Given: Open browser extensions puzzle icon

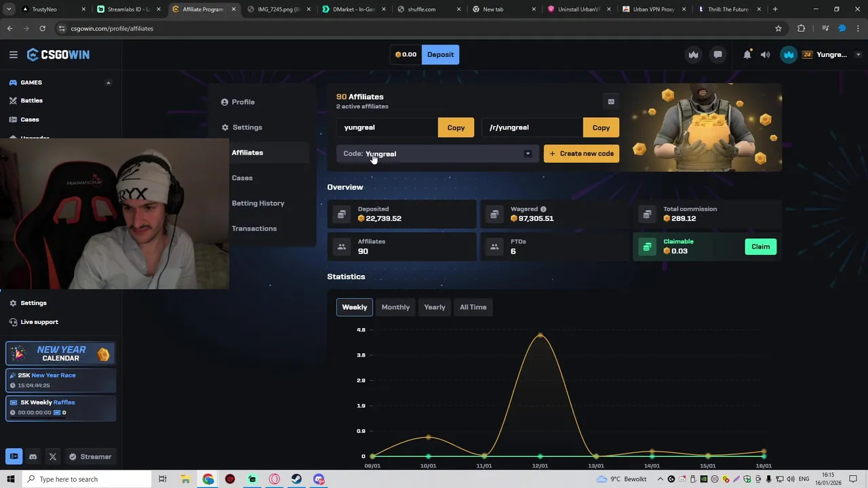Looking at the screenshot, I should click(x=801, y=28).
